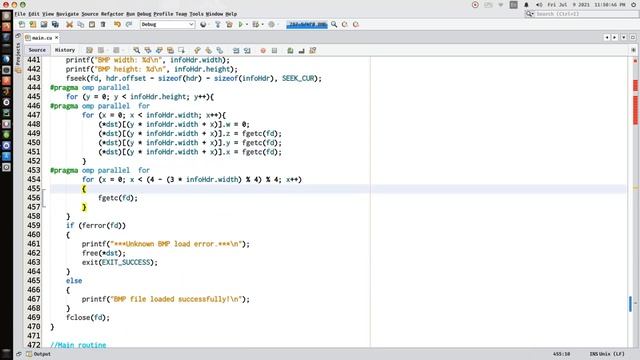Image resolution: width=640 pixels, height=360 pixels.
Task: Click red Start Macro Recording icon
Action: 263,51
